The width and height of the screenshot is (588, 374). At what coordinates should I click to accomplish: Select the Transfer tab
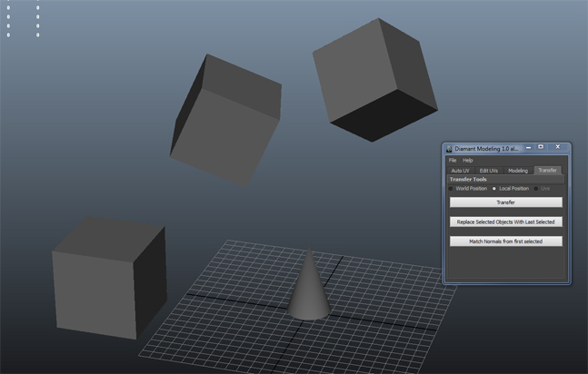point(547,170)
